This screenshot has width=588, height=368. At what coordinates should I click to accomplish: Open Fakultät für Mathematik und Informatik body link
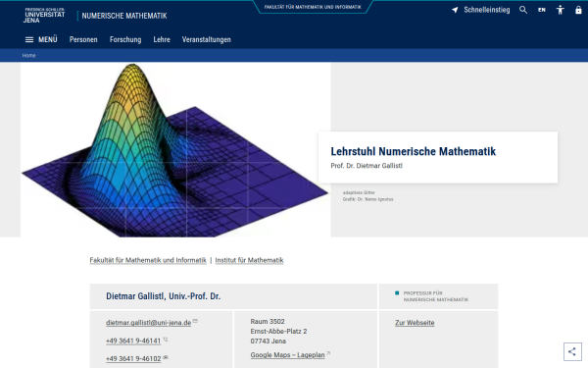[148, 260]
